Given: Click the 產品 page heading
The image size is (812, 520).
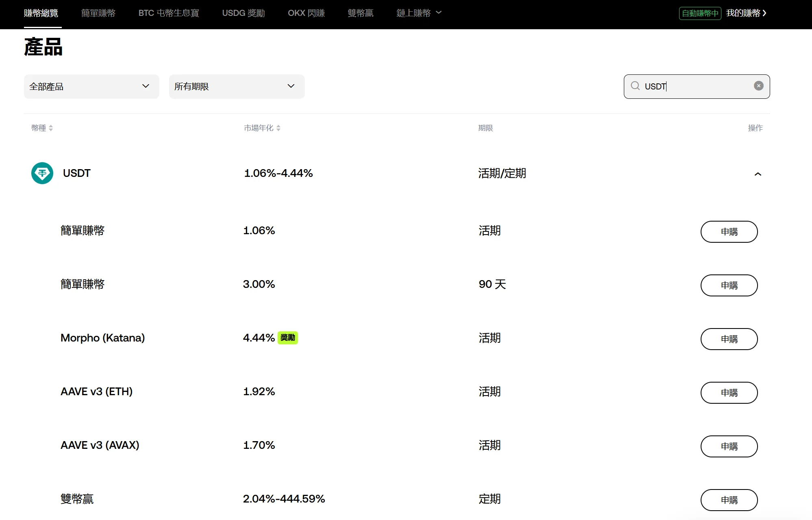Looking at the screenshot, I should click(43, 47).
